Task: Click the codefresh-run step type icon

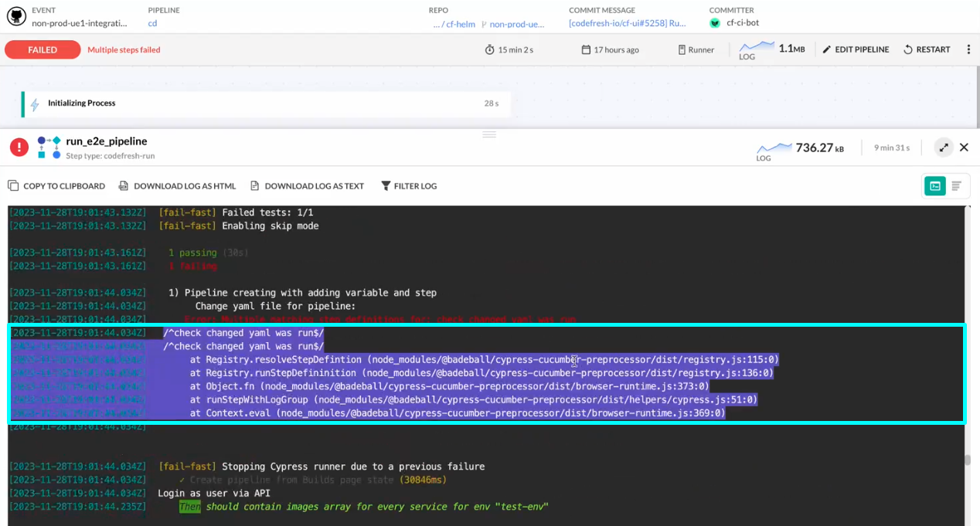Action: pos(49,147)
